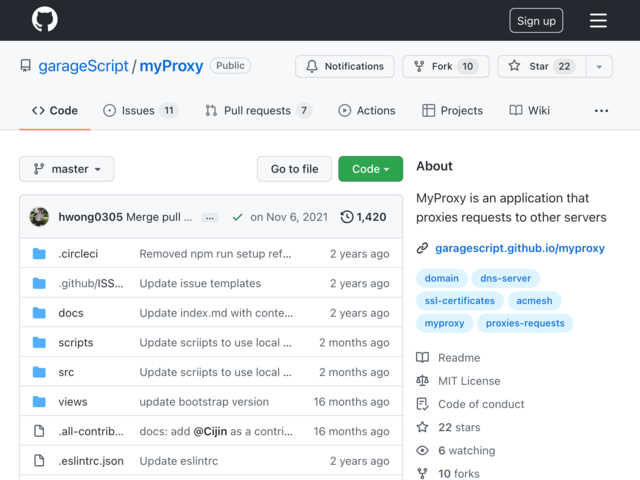Image resolution: width=640 pixels, height=480 pixels.
Task: Open the garagescript.github.io/myproxy link
Action: point(520,248)
